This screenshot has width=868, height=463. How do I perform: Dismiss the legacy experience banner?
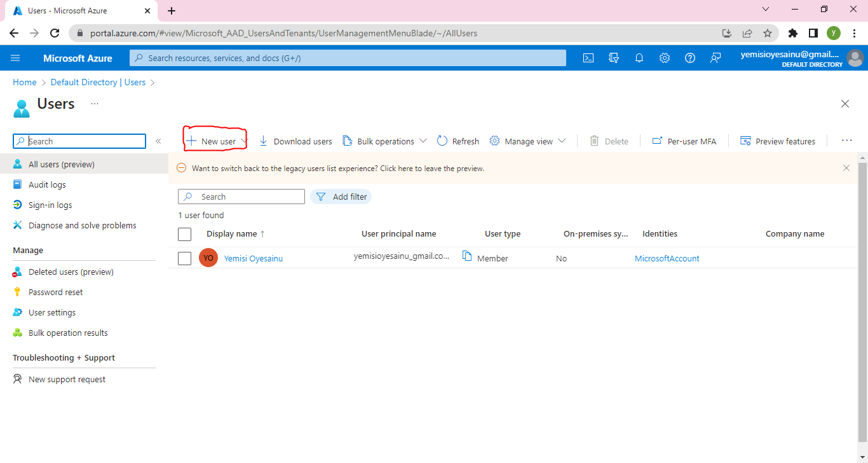(846, 168)
